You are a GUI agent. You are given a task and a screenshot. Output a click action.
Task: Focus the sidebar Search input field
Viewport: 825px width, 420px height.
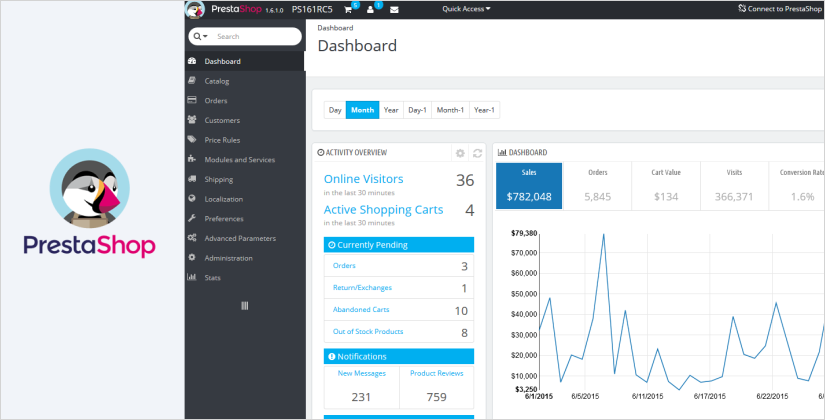tap(255, 36)
